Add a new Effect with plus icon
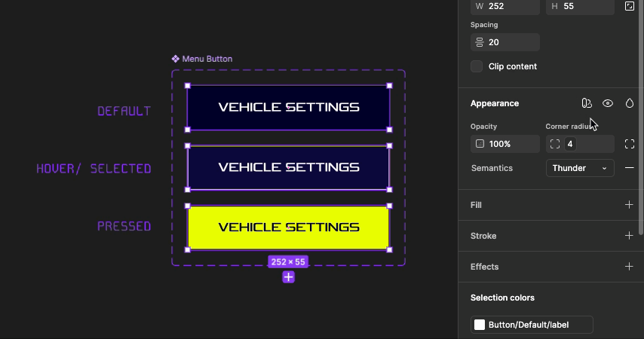The width and height of the screenshot is (644, 339). [629, 267]
